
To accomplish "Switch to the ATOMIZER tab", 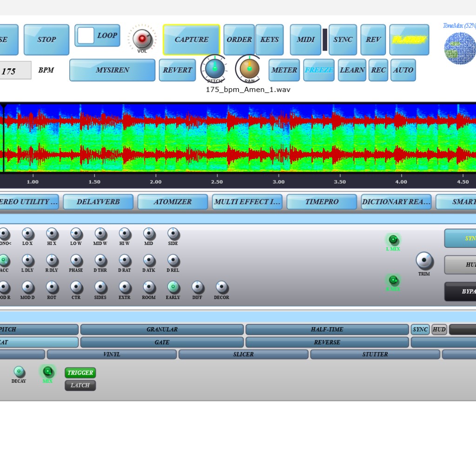I will pyautogui.click(x=172, y=202).
